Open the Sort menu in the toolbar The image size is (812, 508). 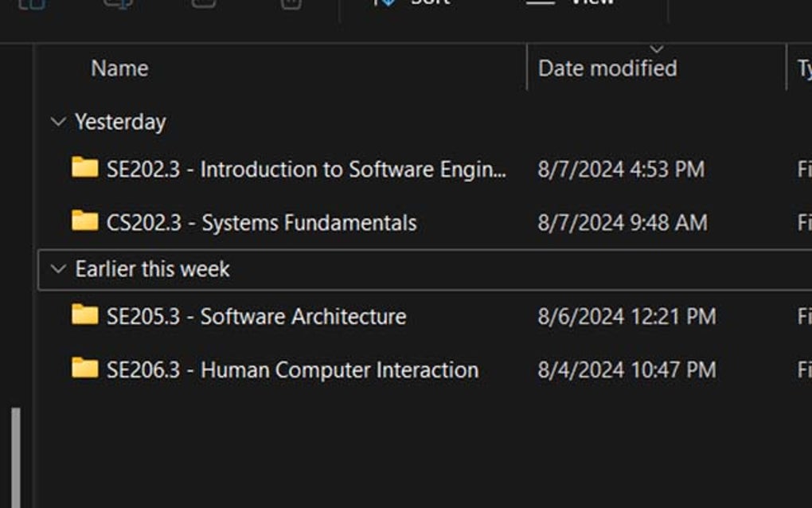coord(414,2)
